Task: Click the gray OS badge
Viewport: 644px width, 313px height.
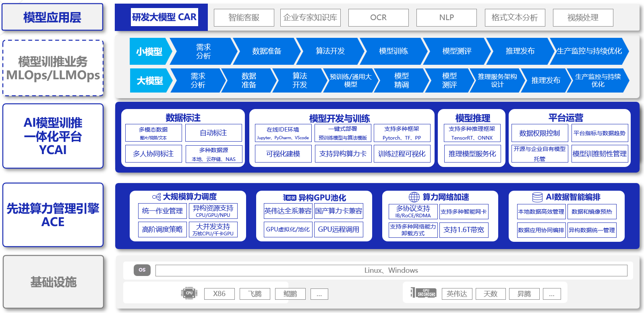Action: point(142,270)
